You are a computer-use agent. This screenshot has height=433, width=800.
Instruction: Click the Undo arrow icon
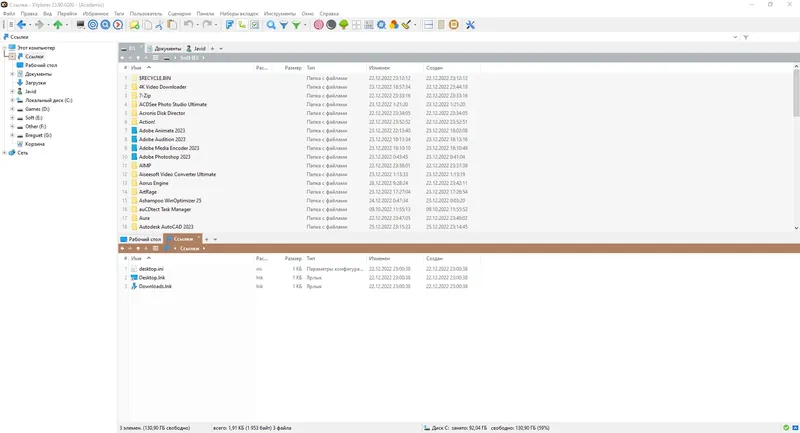(188, 24)
